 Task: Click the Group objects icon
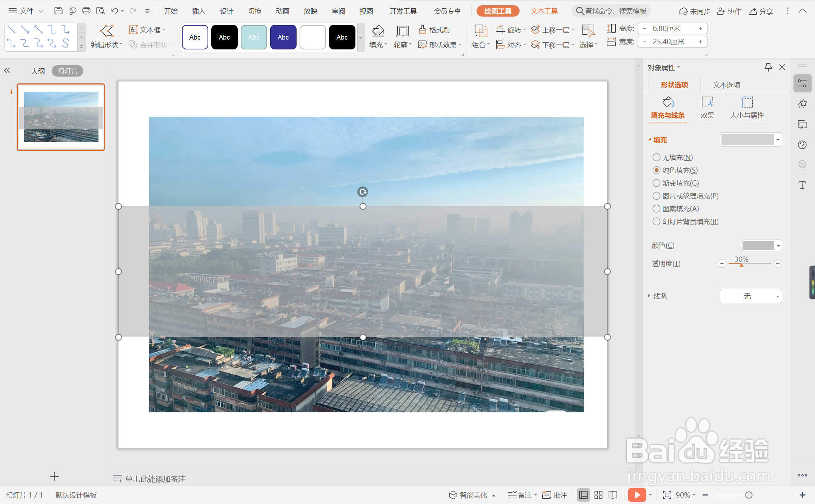click(x=481, y=31)
